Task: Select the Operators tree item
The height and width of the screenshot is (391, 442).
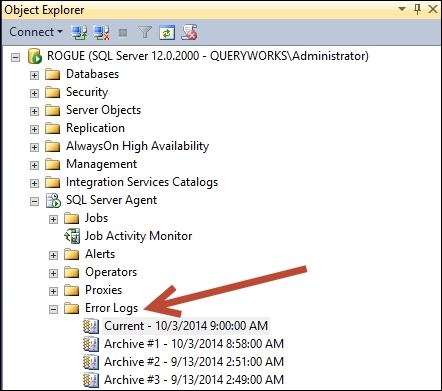Action: click(111, 272)
